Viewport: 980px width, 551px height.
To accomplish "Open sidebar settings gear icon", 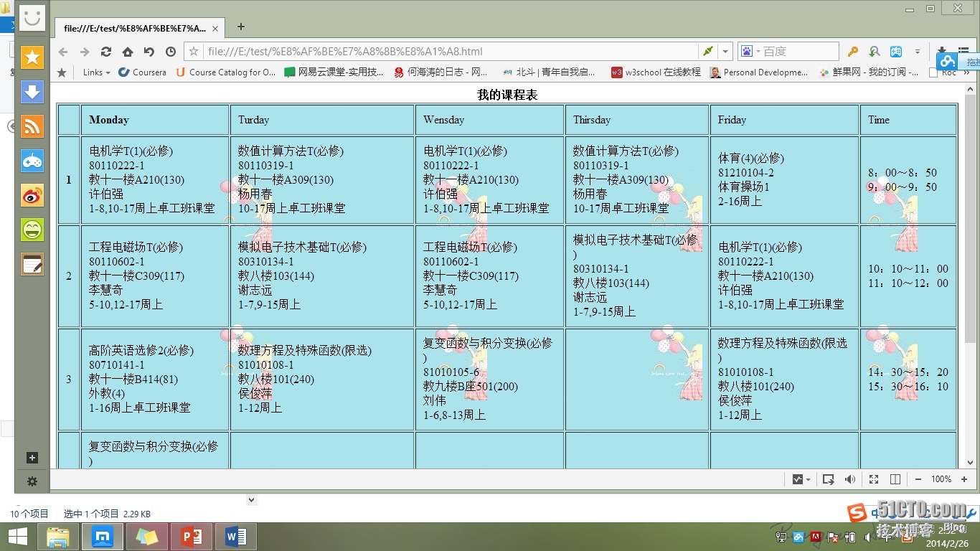I will pyautogui.click(x=32, y=481).
